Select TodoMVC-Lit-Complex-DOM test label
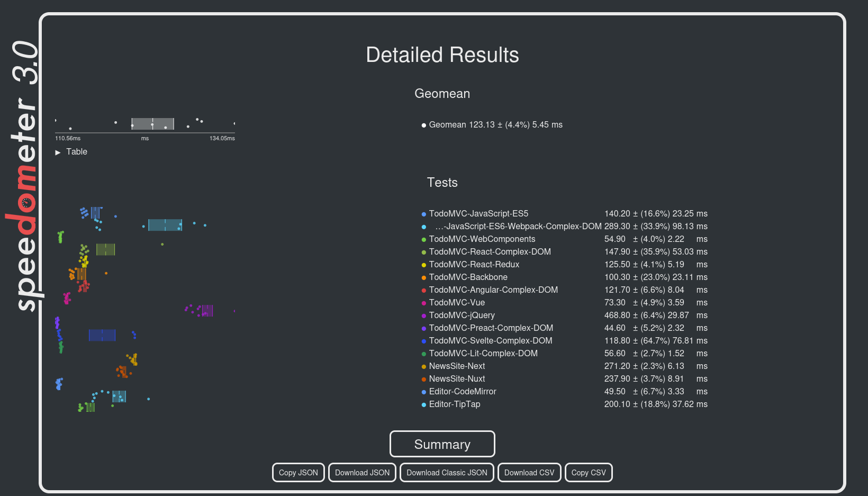The height and width of the screenshot is (496, 868). point(483,353)
